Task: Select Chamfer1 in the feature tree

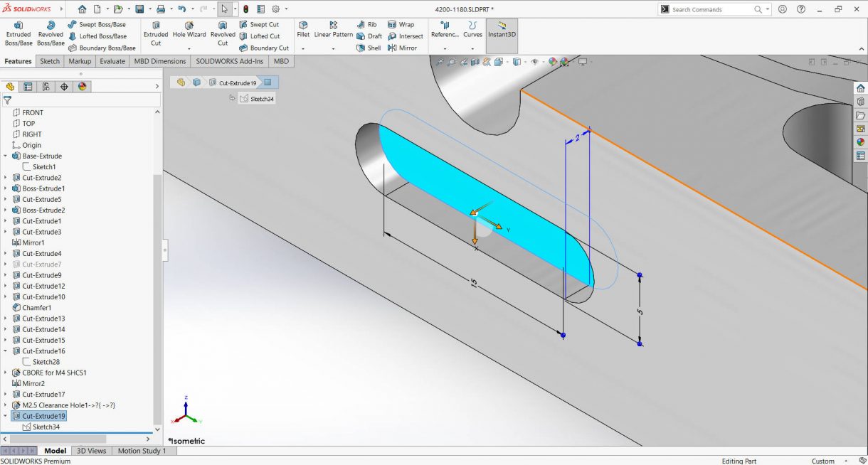Action: click(31, 308)
